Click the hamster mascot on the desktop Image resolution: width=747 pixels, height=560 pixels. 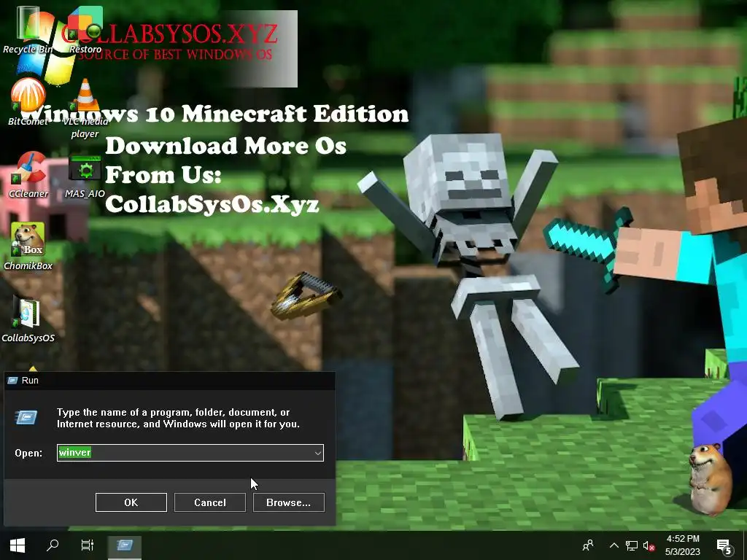pyautogui.click(x=709, y=478)
